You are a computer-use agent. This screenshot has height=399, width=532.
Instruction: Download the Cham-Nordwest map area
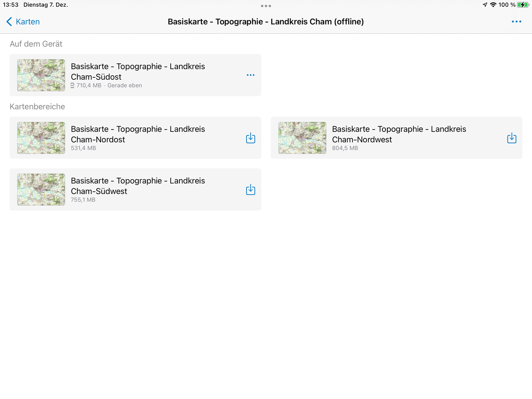[x=511, y=138]
